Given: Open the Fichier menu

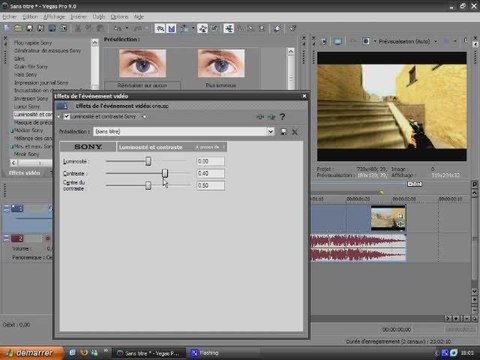Looking at the screenshot, I should click(9, 17).
